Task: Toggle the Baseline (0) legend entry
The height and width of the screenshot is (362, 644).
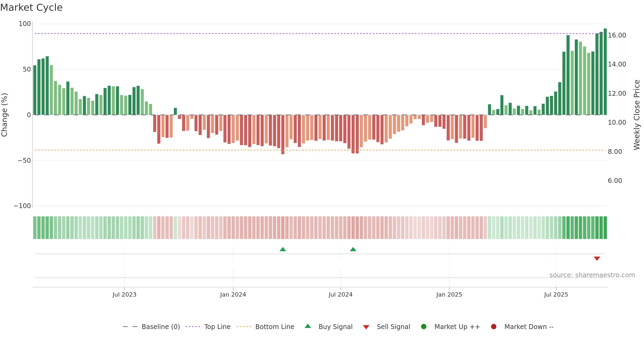Action: point(151,327)
